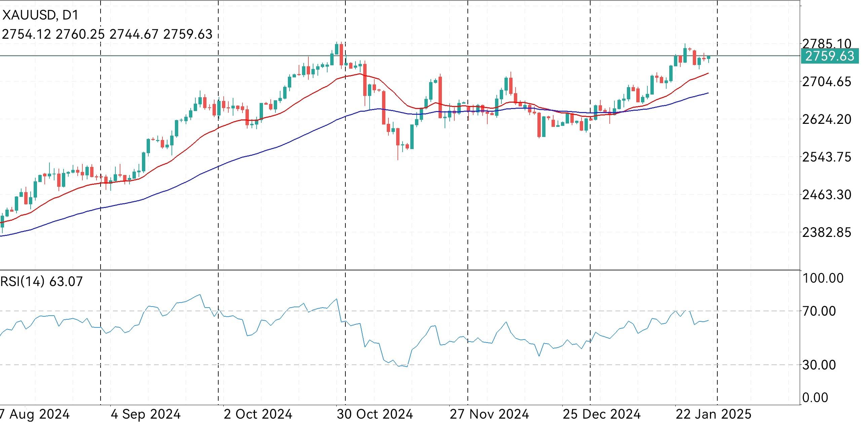The image size is (868, 424).
Task: Click the 30 Oct 2024 date label
Action: [x=375, y=414]
